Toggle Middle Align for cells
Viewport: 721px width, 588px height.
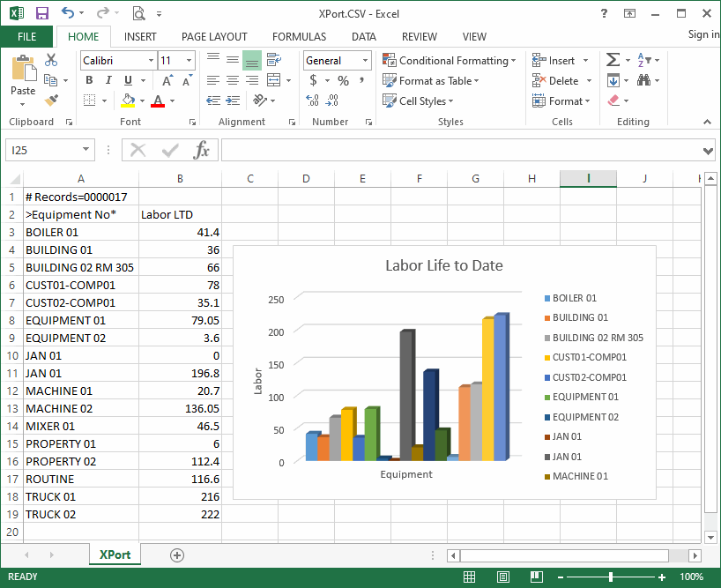(x=233, y=60)
